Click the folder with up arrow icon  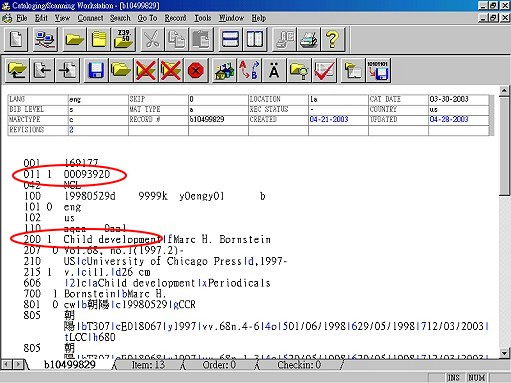(17, 70)
